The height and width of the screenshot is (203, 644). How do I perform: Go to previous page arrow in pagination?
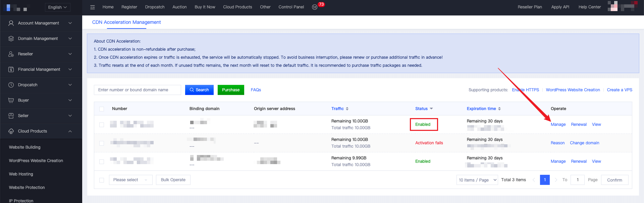point(534,180)
